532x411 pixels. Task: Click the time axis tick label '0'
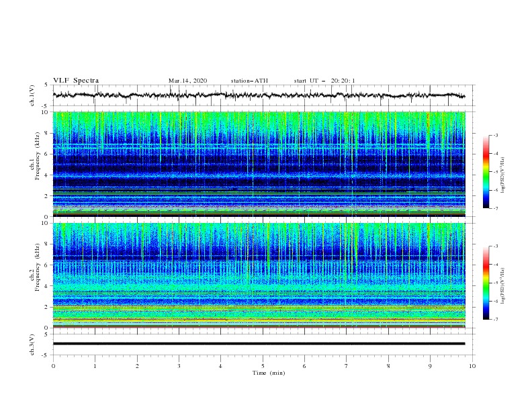click(53, 366)
